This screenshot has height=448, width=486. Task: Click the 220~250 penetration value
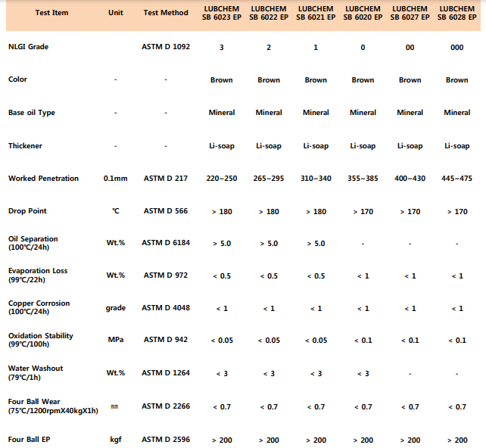(x=222, y=179)
